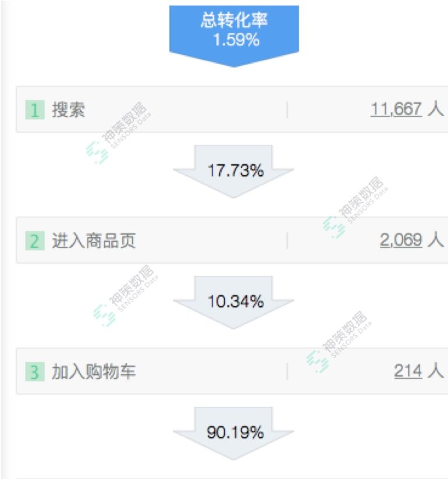448x479 pixels.
Task: Click the watermark logo right of 17.73% arrow
Action: (x=354, y=207)
